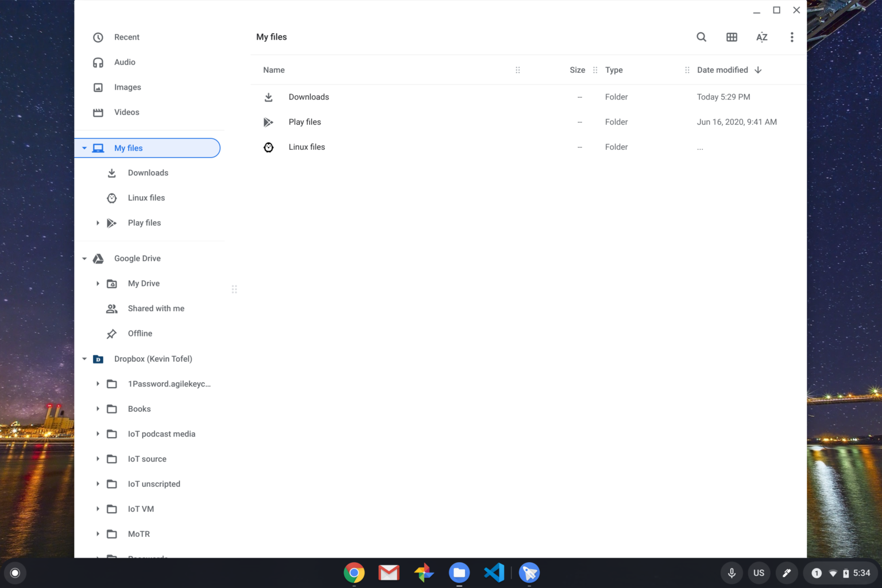Collapse the My files tree
This screenshot has height=588, width=882.
84,148
